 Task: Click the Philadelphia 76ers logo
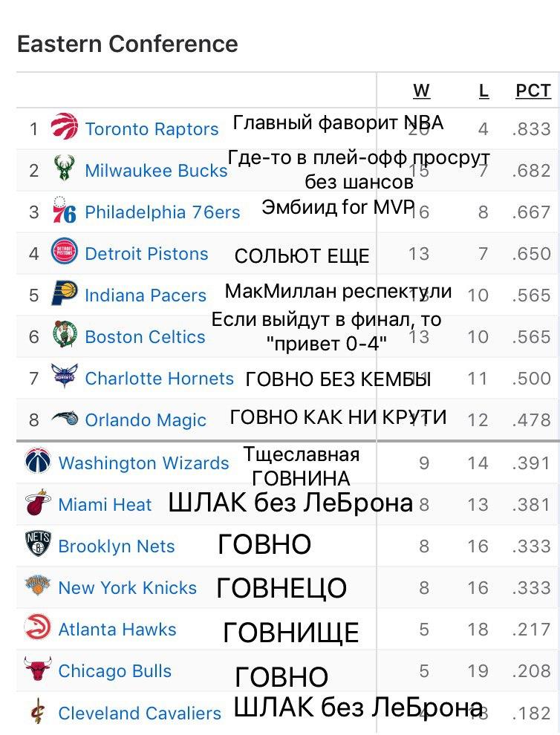[64, 210]
